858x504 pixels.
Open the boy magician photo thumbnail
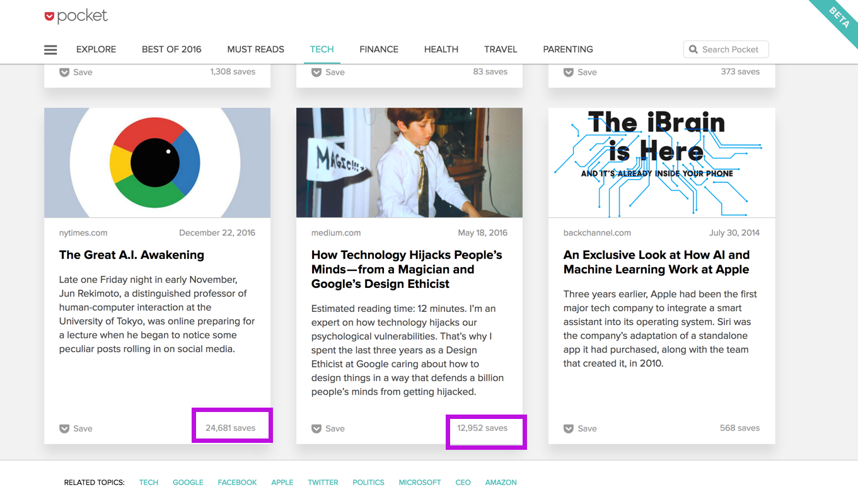(410, 163)
